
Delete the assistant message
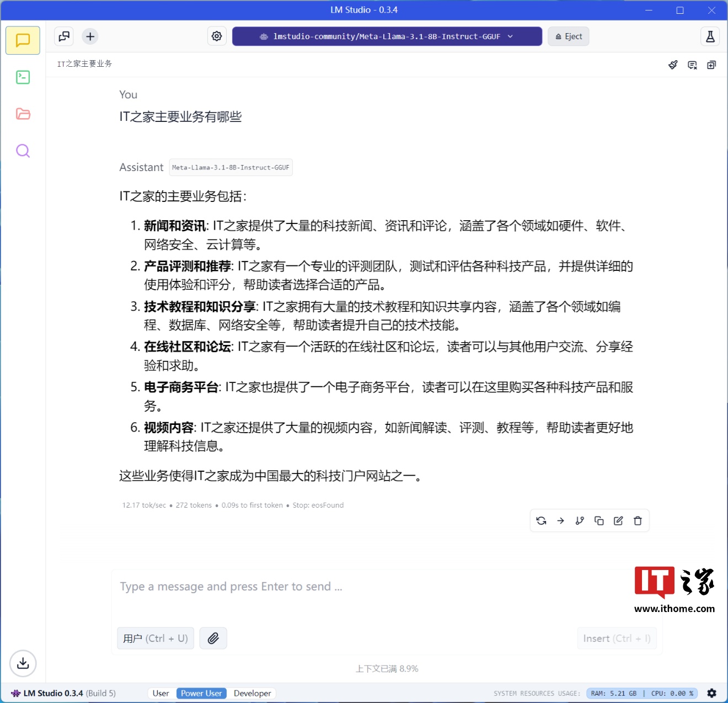click(x=638, y=521)
